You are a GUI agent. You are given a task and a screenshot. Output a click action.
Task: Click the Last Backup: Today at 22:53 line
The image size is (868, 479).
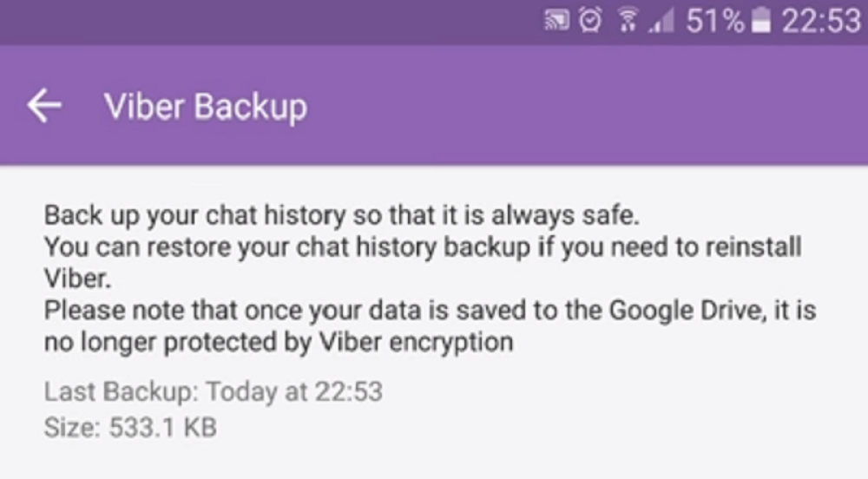[x=214, y=392]
